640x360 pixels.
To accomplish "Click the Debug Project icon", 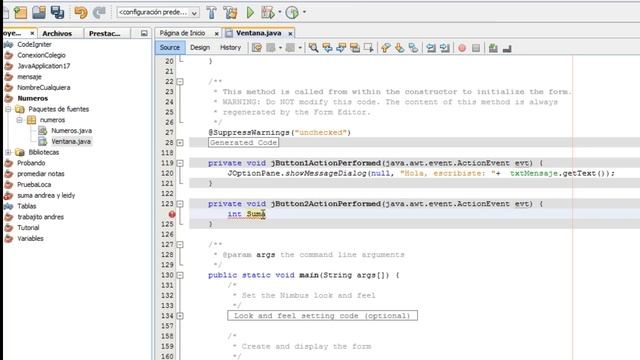I will pos(267,13).
